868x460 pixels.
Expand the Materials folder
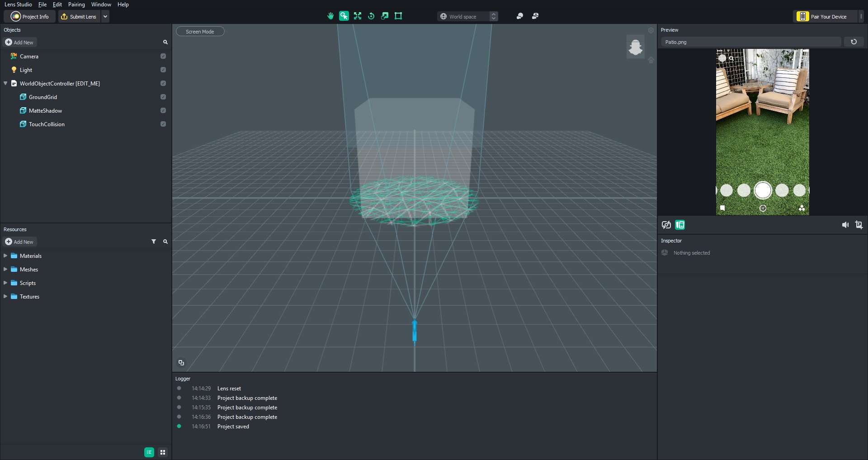point(5,256)
